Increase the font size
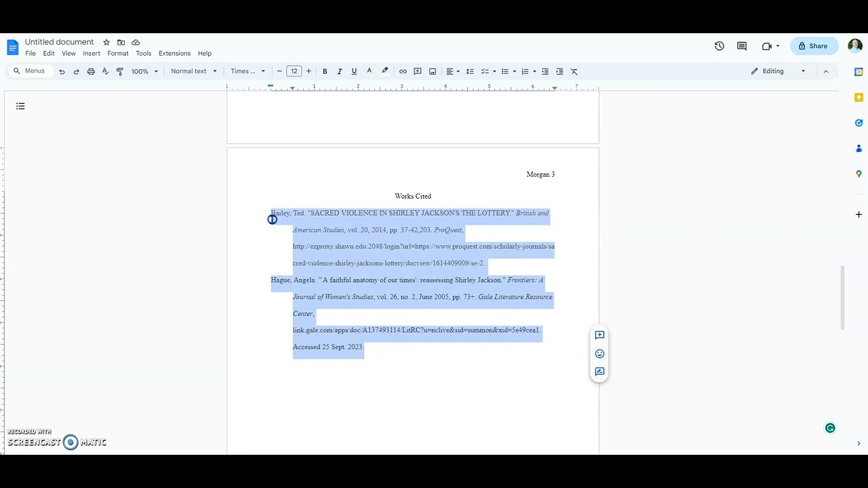This screenshot has width=868, height=488. pyautogui.click(x=309, y=71)
